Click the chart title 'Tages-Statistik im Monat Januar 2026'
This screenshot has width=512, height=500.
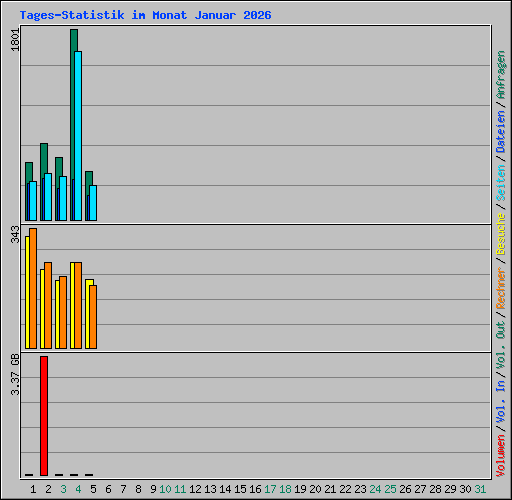pos(145,15)
